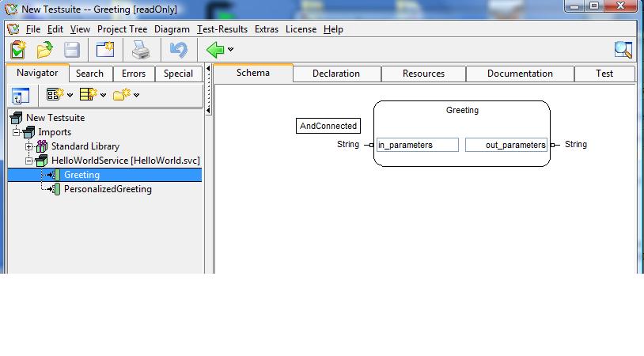Click the save floppy disk icon

coord(72,50)
